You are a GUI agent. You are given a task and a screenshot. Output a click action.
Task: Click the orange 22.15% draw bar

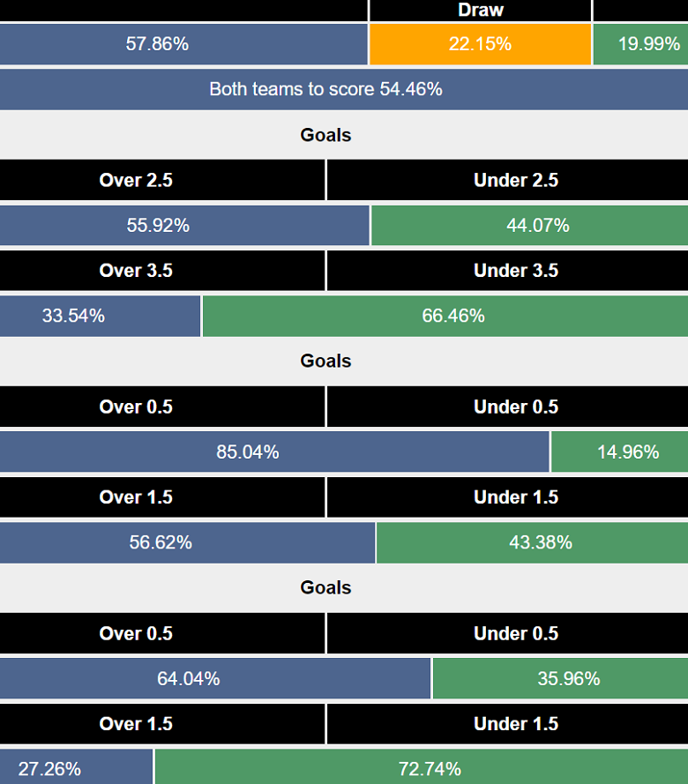tap(480, 44)
